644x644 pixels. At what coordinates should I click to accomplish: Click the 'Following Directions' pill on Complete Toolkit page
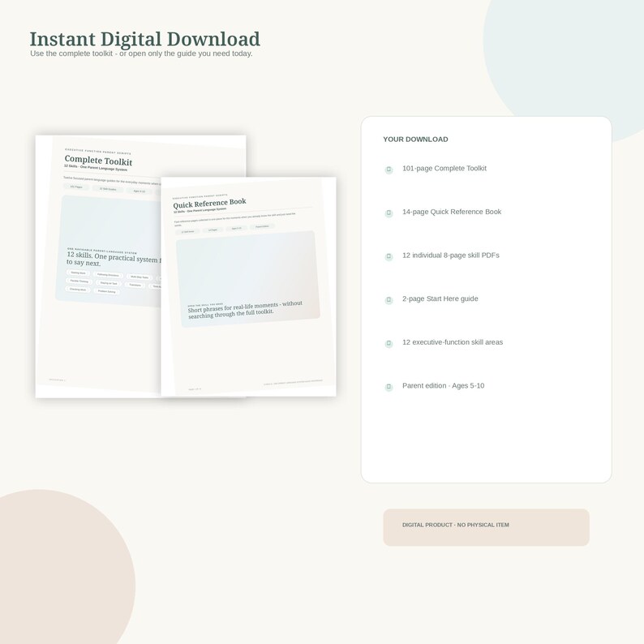coord(108,275)
